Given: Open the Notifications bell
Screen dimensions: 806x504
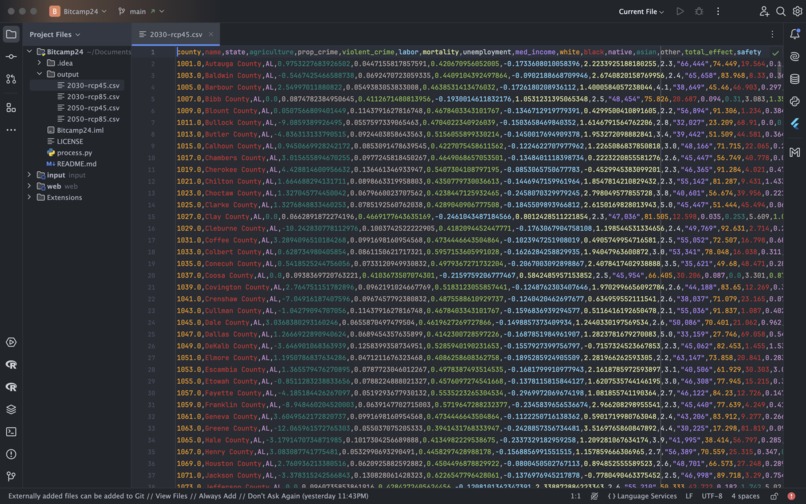Looking at the screenshot, I should (795, 34).
